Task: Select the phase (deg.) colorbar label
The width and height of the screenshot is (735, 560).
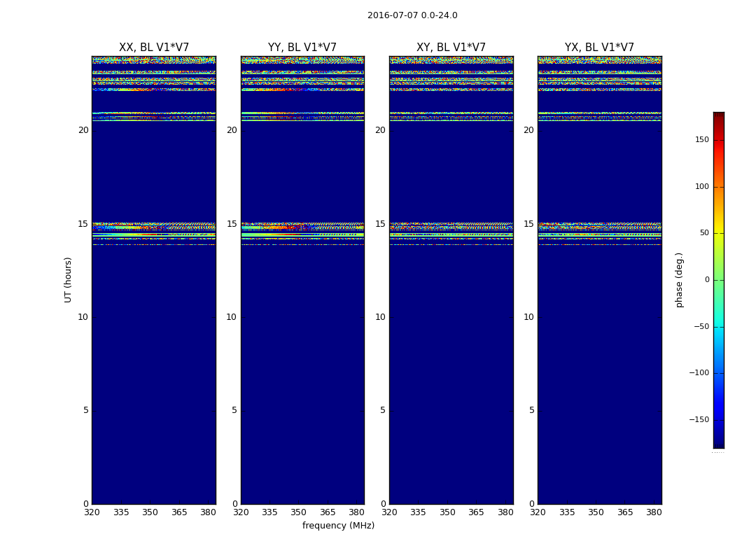Action: 679,280
